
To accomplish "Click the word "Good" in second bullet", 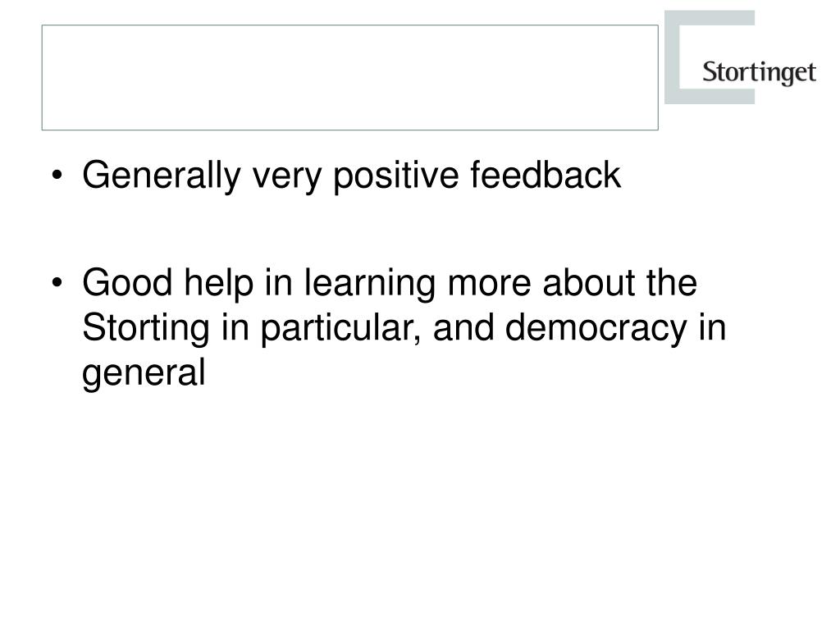I will pyautogui.click(x=127, y=282).
